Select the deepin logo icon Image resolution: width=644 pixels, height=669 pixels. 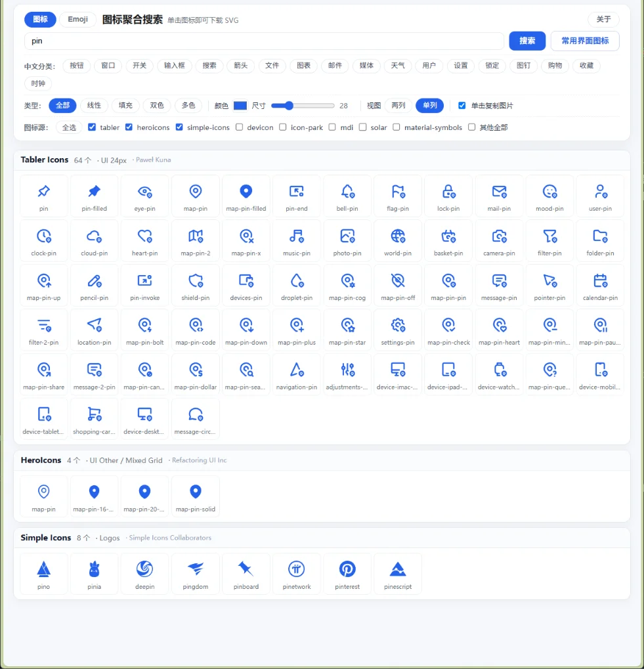point(144,574)
